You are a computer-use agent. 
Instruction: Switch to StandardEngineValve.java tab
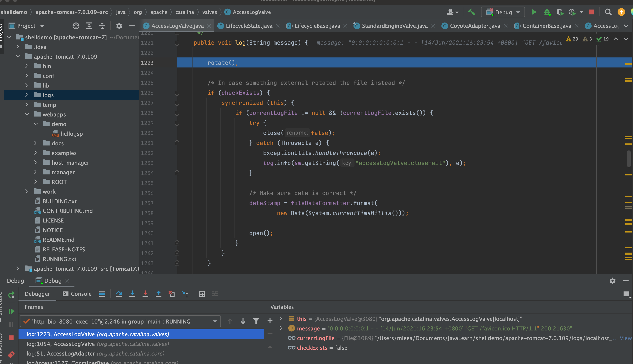coord(394,26)
